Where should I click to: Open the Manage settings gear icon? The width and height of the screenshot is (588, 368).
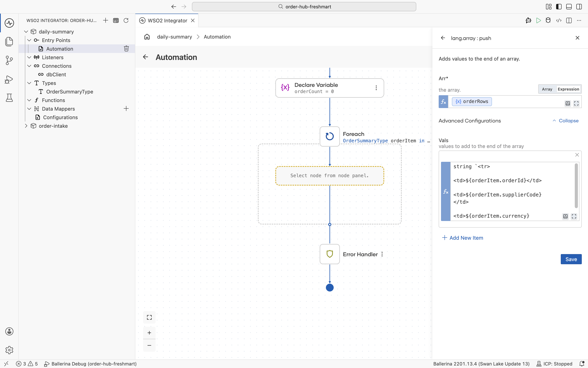tap(9, 350)
